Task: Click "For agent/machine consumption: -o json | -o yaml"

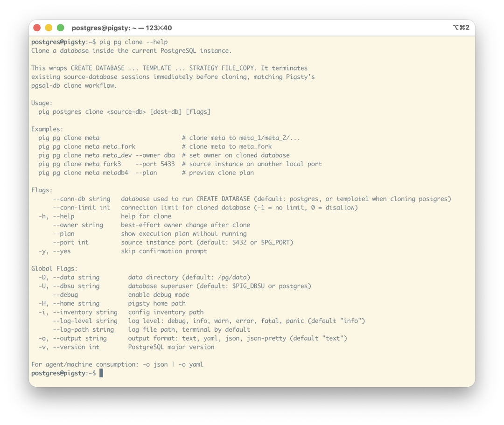Action: (117, 364)
